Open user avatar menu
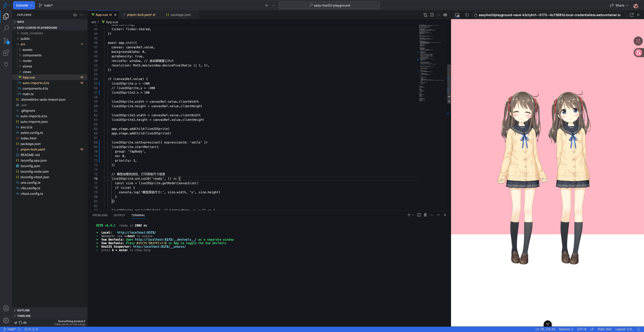 [x=636, y=5]
